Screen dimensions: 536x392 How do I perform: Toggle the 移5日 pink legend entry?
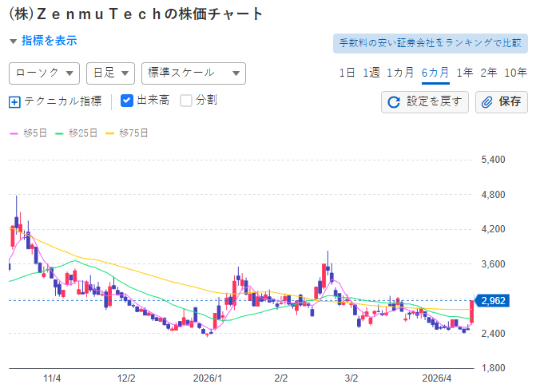[29, 133]
